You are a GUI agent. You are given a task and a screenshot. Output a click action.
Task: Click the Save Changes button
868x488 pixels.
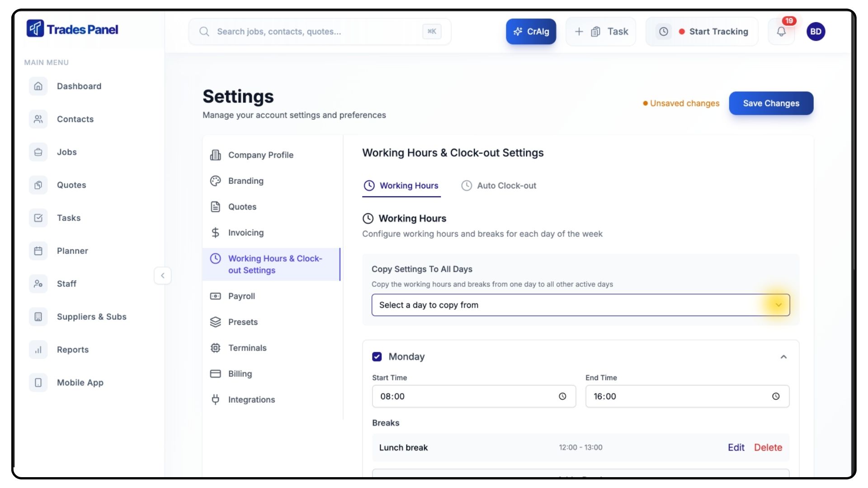click(x=771, y=103)
